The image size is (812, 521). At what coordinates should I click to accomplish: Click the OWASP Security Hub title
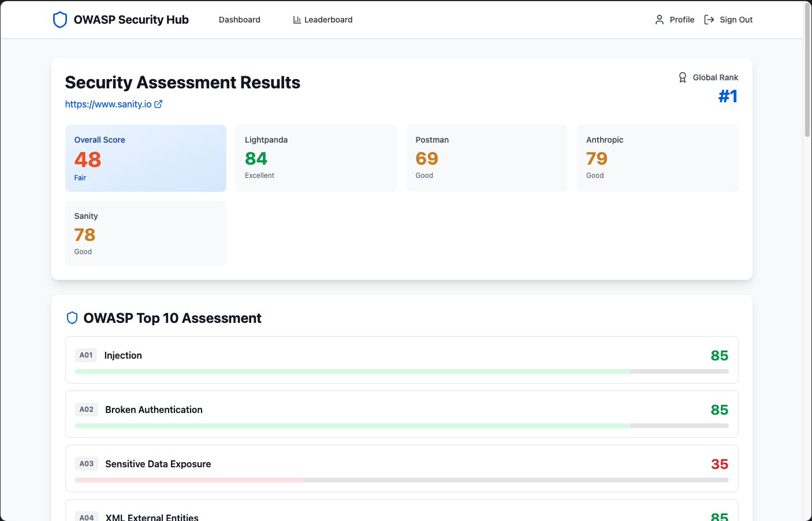pyautogui.click(x=131, y=20)
